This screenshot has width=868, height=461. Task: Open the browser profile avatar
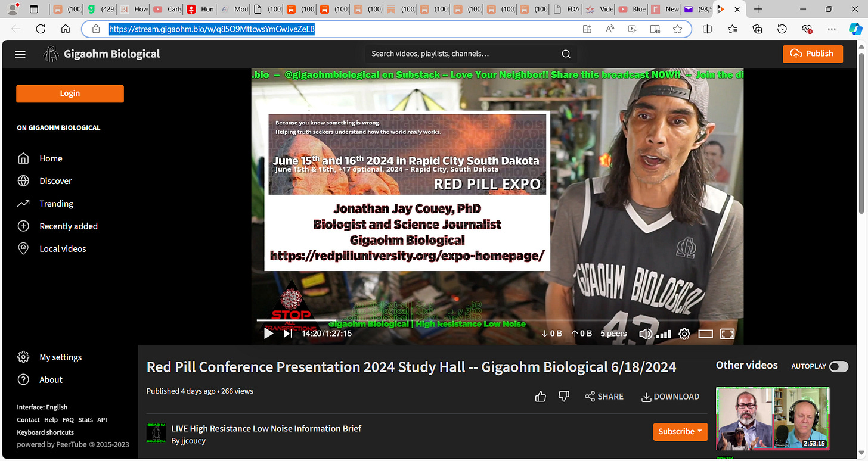[x=13, y=9]
